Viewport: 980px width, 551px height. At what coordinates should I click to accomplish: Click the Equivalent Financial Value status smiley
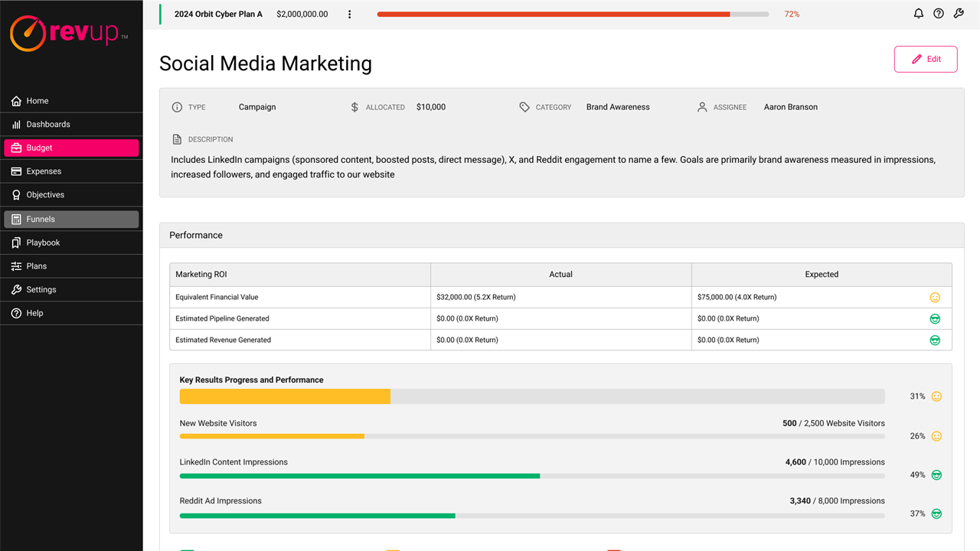(x=935, y=298)
